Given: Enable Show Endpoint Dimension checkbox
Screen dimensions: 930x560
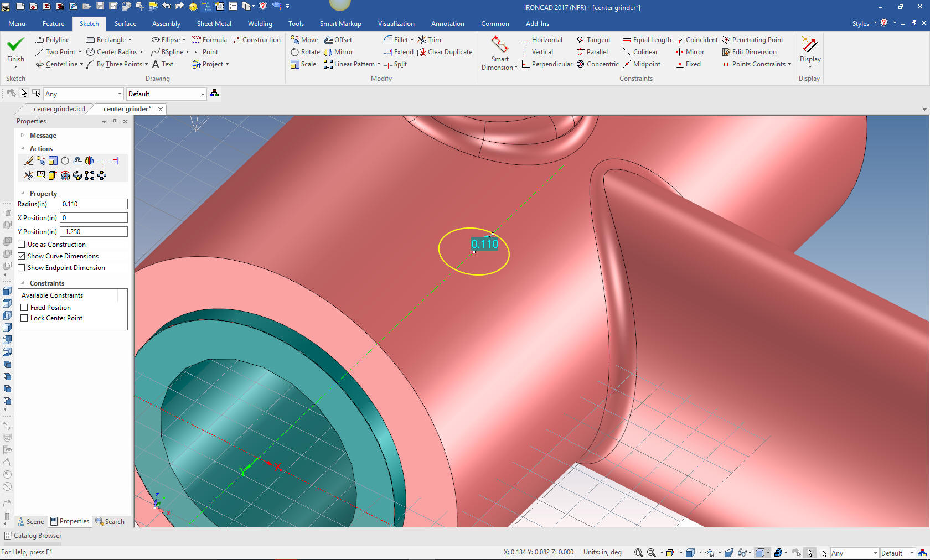Looking at the screenshot, I should point(22,268).
